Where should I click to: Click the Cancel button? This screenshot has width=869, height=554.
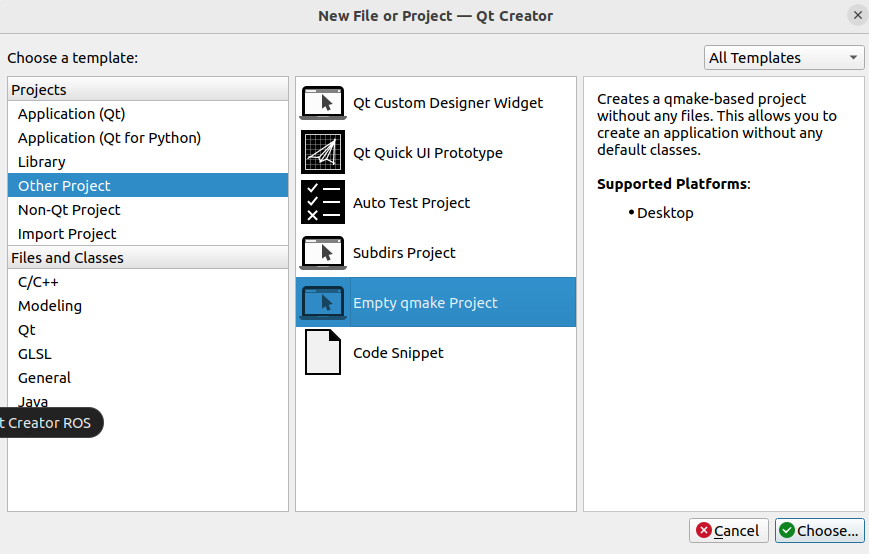pos(728,531)
